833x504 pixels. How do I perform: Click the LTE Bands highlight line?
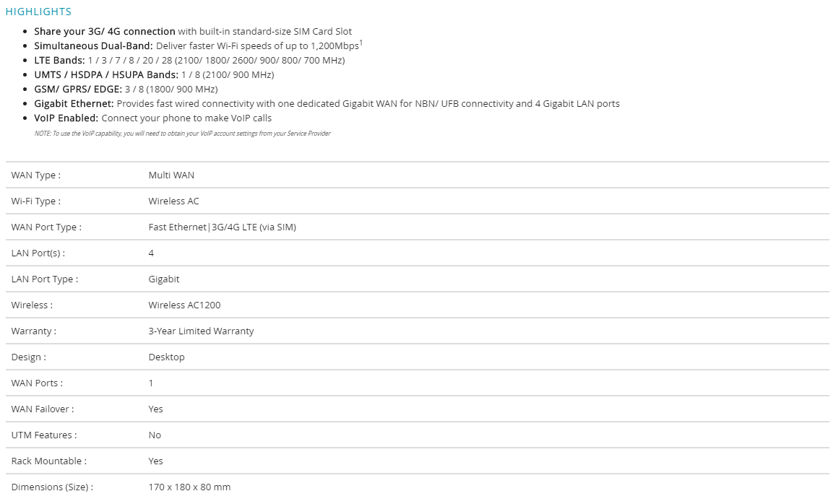(189, 61)
